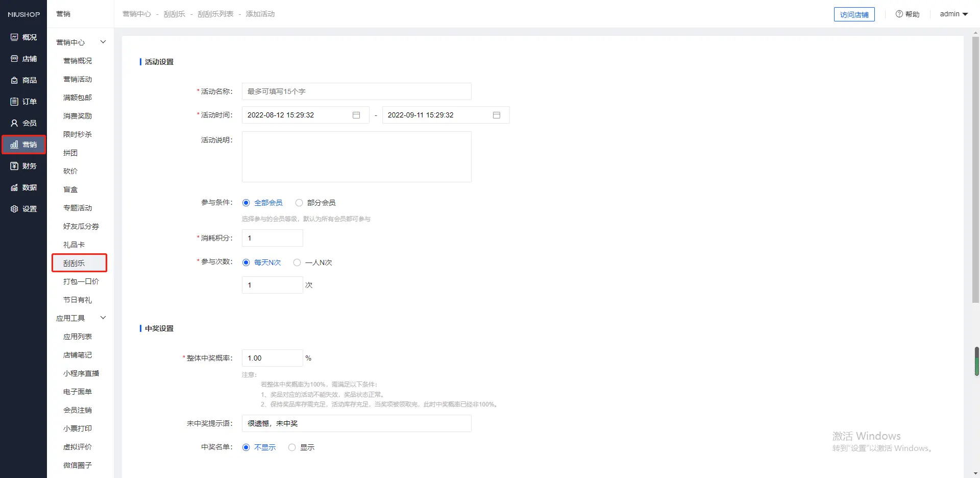
Task: Select the 部分会员 radio option
Action: [299, 203]
